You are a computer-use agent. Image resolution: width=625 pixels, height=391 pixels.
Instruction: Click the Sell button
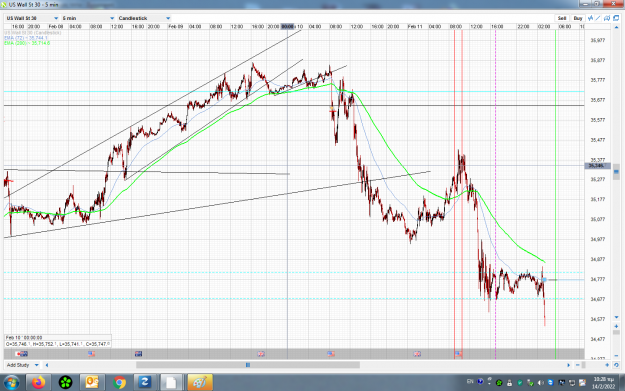pyautogui.click(x=562, y=18)
